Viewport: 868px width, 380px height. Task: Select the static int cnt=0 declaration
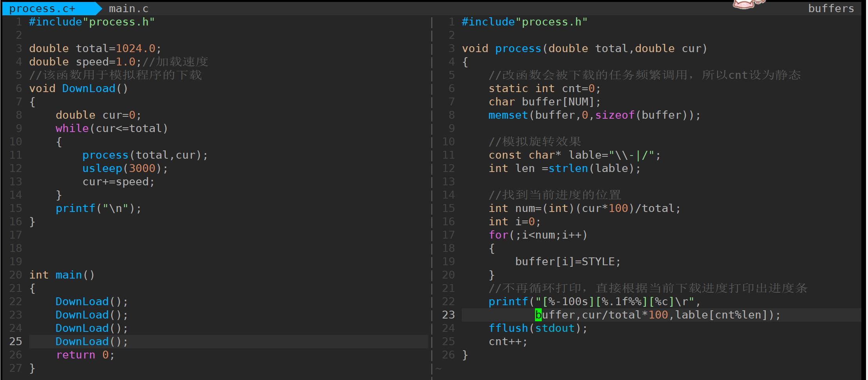(x=544, y=89)
